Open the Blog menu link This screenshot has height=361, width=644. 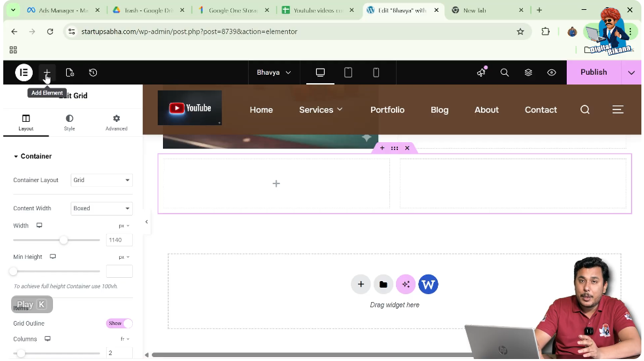point(439,110)
